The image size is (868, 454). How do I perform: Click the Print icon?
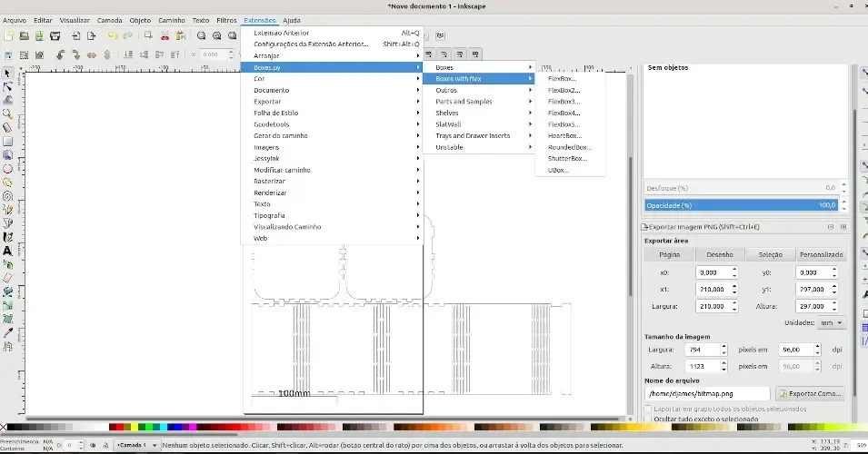pos(55,36)
